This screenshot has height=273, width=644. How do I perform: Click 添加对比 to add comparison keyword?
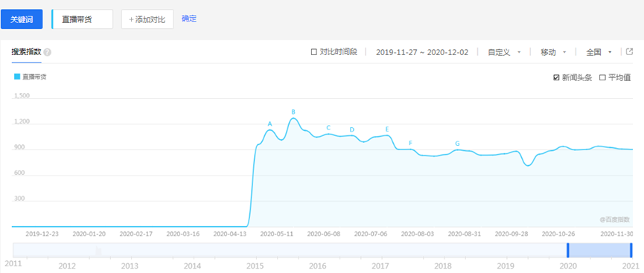coord(147,19)
